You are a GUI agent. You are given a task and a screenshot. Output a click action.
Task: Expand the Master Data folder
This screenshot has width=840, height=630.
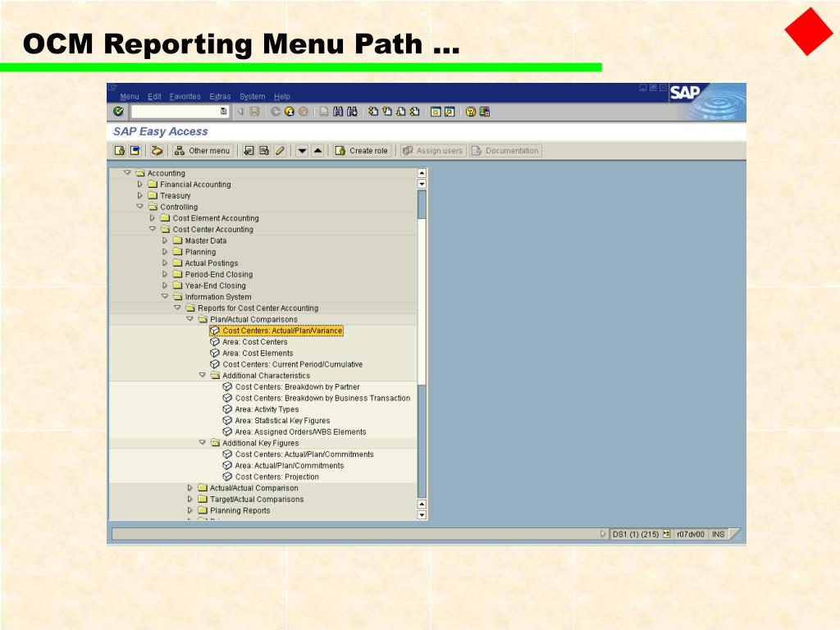(x=164, y=240)
